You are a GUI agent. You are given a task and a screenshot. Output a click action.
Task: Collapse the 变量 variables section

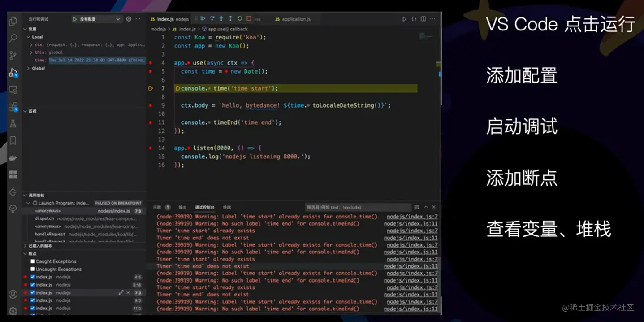[x=25, y=29]
